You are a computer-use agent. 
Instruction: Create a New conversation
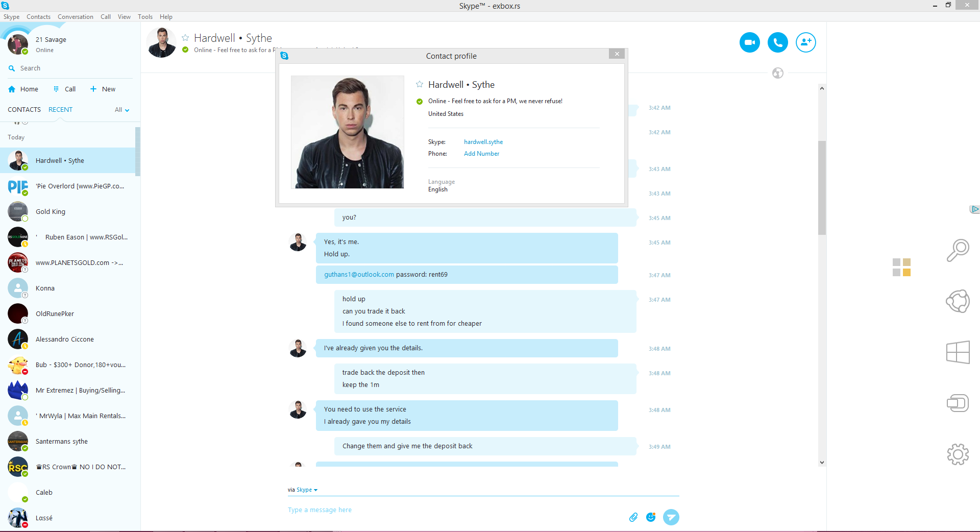pyautogui.click(x=103, y=89)
